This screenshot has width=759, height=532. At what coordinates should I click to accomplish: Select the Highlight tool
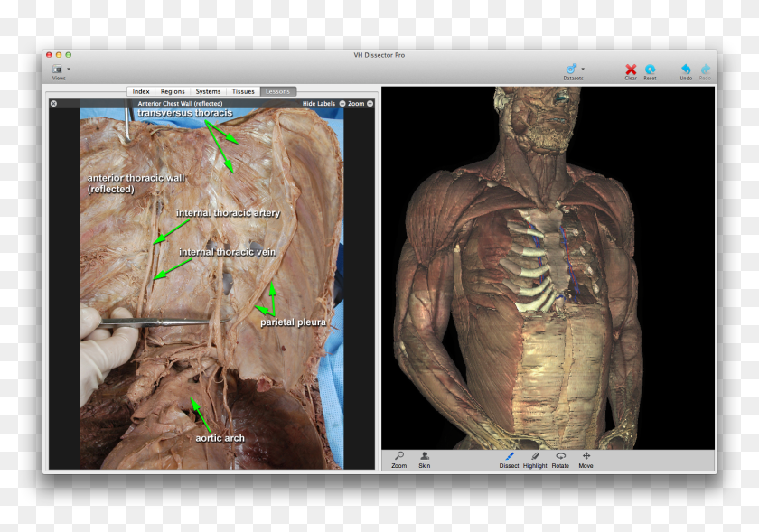[535, 460]
